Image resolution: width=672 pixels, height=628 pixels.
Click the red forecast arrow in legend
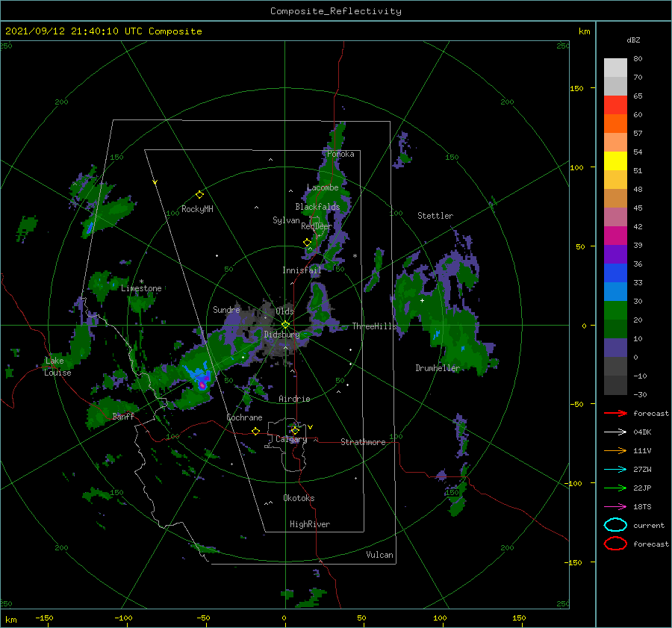(x=615, y=413)
